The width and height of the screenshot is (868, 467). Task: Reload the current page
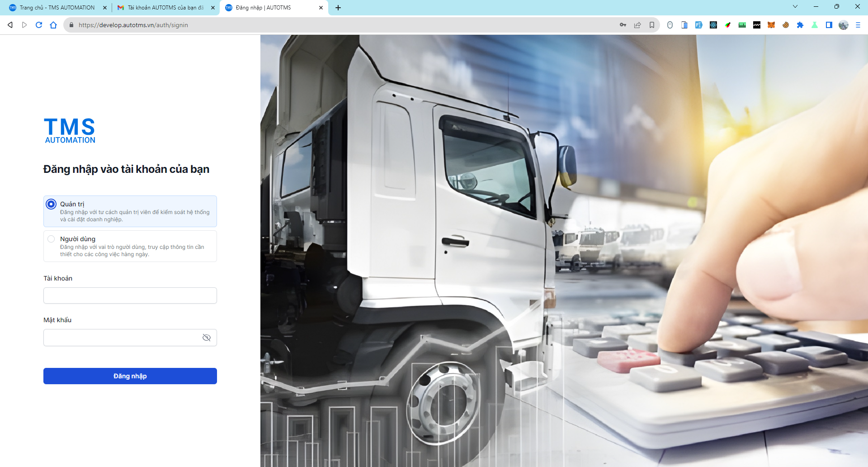[x=39, y=25]
